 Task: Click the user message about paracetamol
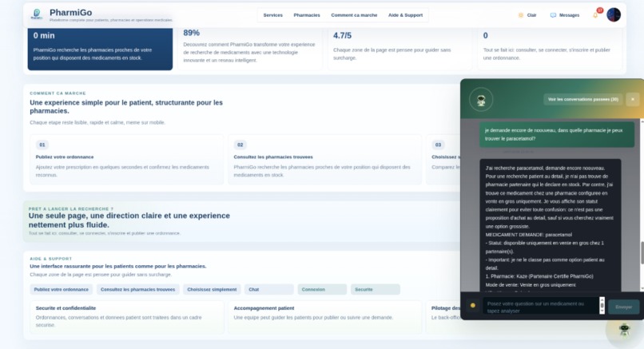(557, 134)
